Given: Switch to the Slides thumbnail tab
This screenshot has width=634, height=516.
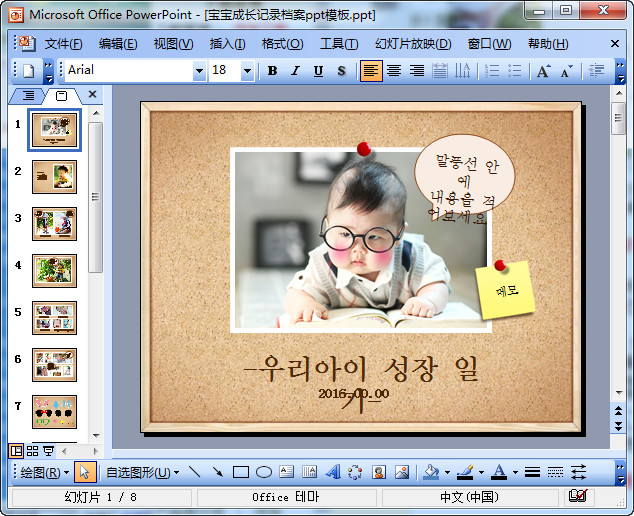Looking at the screenshot, I should coord(61,96).
